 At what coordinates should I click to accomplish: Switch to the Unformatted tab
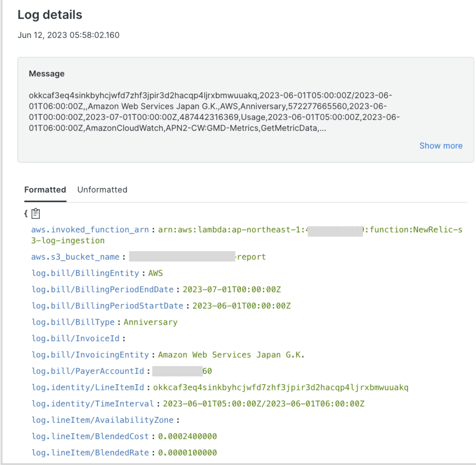point(102,190)
